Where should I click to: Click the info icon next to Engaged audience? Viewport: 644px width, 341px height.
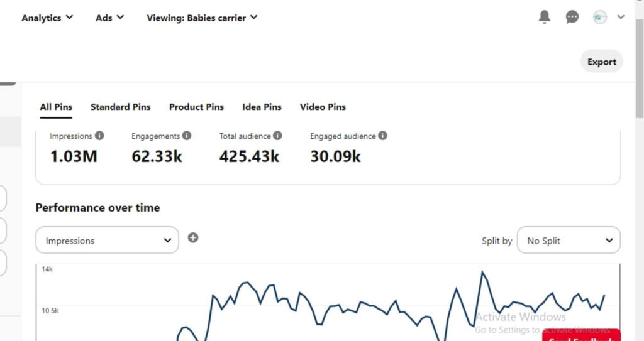(383, 136)
